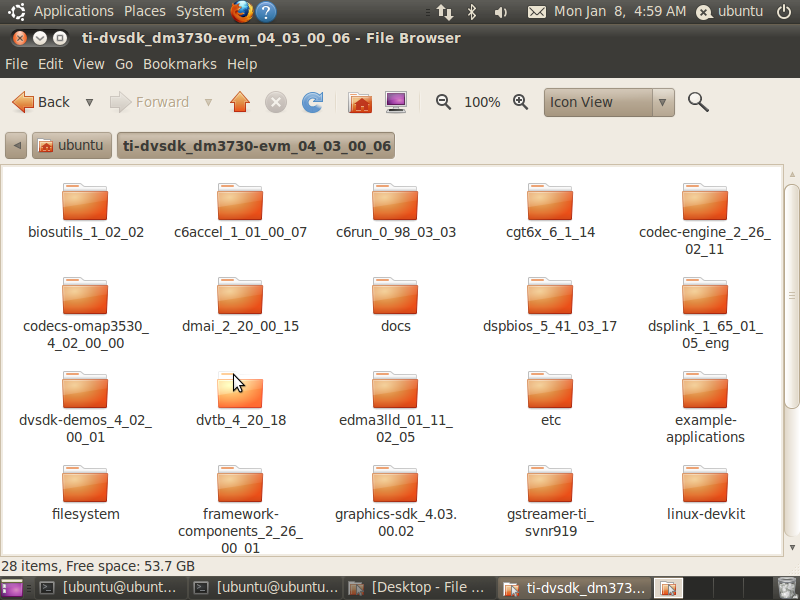The image size is (800, 600).
Task: Go up to the parent folder
Action: [240, 102]
